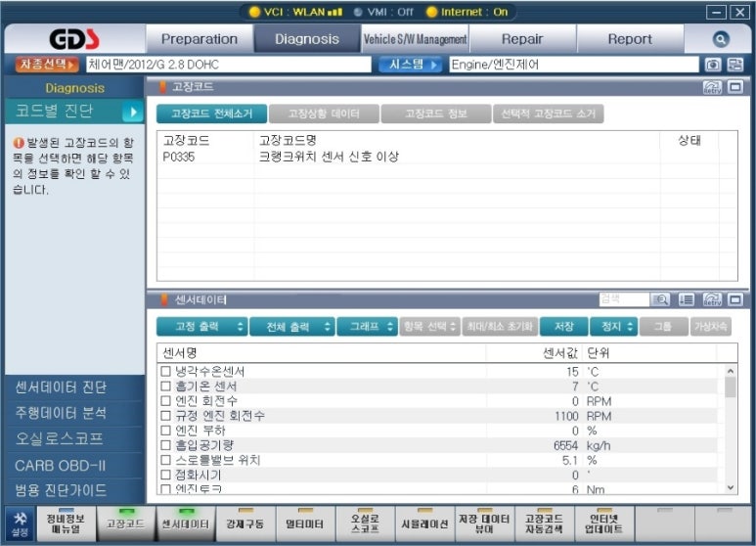Open 설정 settings tools icon
Image resolution: width=756 pixels, height=546 pixels.
tap(20, 523)
